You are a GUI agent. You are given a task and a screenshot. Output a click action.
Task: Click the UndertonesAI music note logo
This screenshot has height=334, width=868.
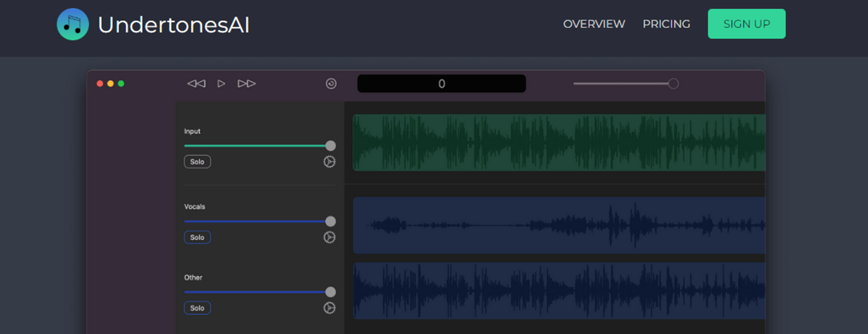[72, 24]
